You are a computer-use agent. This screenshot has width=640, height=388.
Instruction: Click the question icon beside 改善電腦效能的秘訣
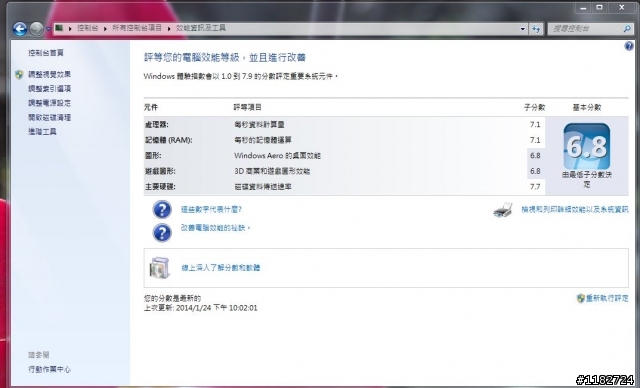(x=162, y=233)
